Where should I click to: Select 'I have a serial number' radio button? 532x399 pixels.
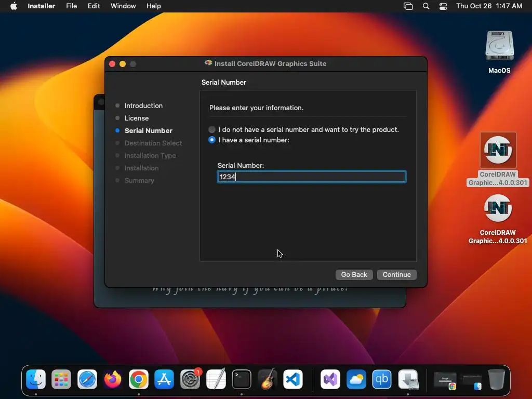212,140
